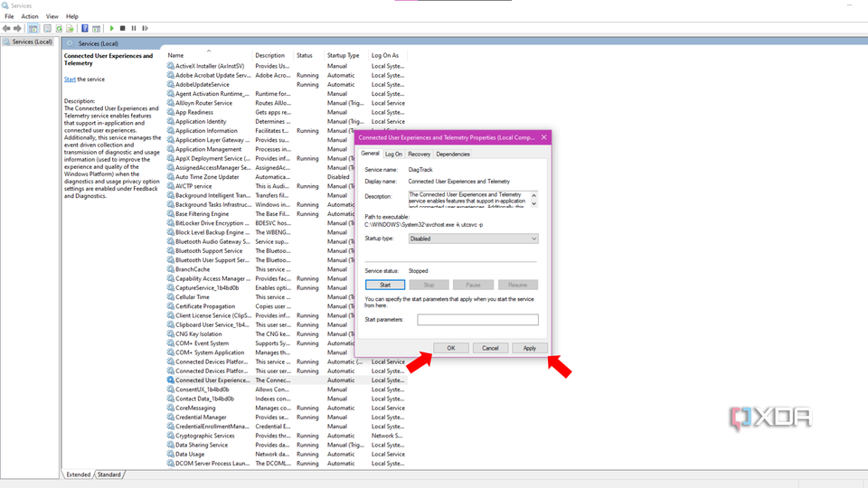The height and width of the screenshot is (488, 868).
Task: Click Cancel in the Properties dialog
Action: [490, 348]
